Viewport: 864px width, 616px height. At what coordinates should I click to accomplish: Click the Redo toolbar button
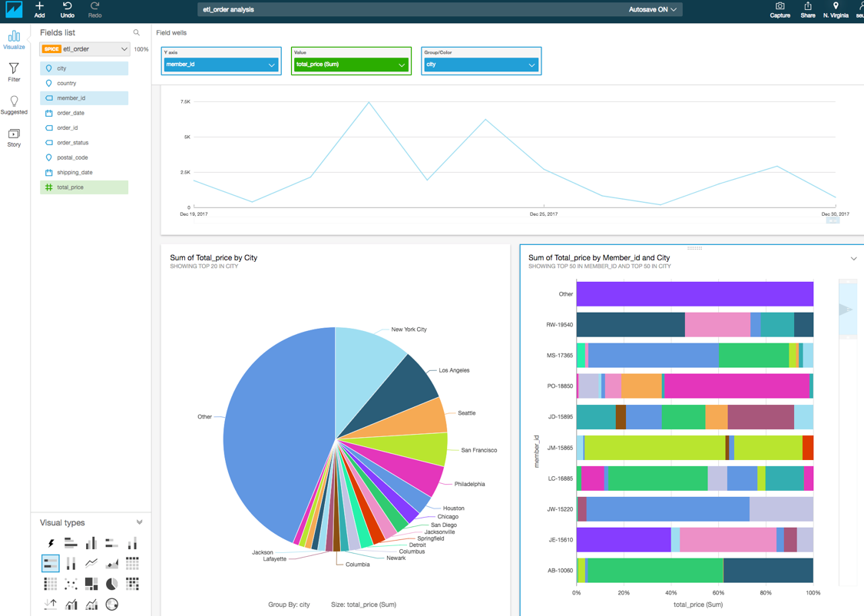click(94, 9)
